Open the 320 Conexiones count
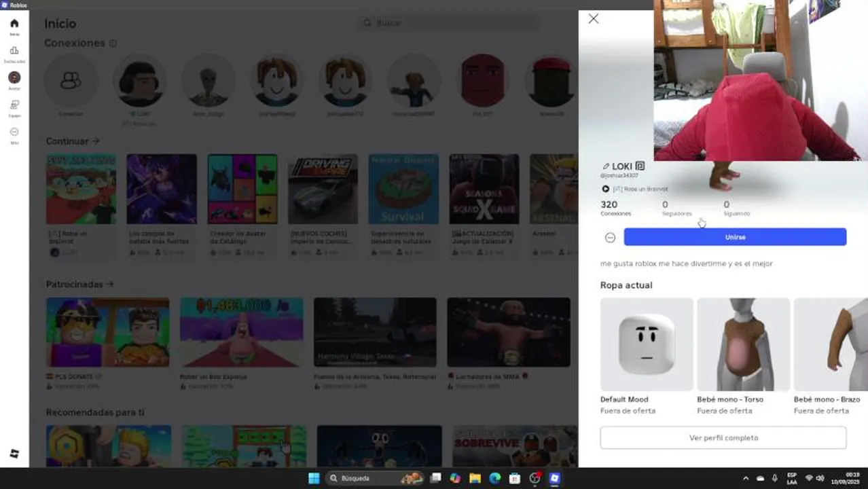868x489 pixels. 615,208
